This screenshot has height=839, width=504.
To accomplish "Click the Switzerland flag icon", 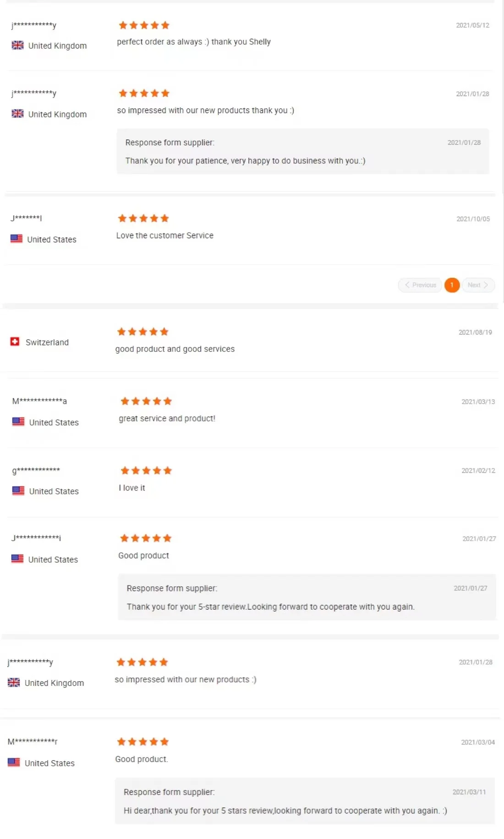I will 15,342.
